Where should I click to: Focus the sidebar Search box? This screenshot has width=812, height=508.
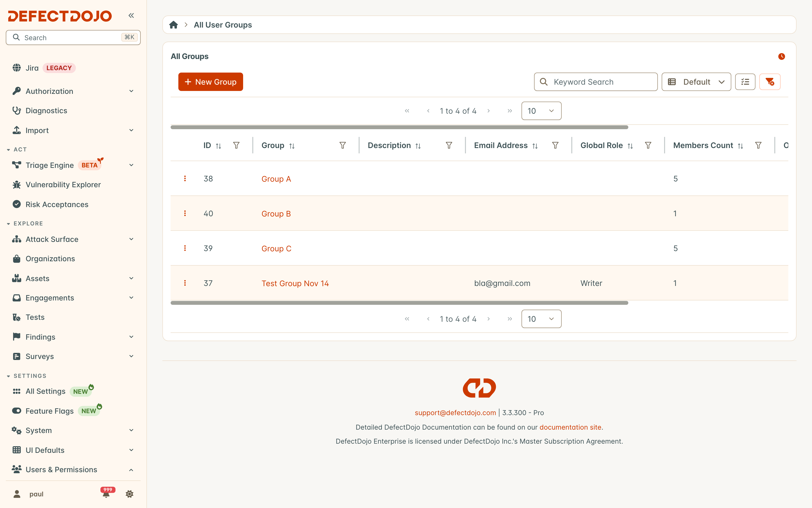(x=73, y=37)
